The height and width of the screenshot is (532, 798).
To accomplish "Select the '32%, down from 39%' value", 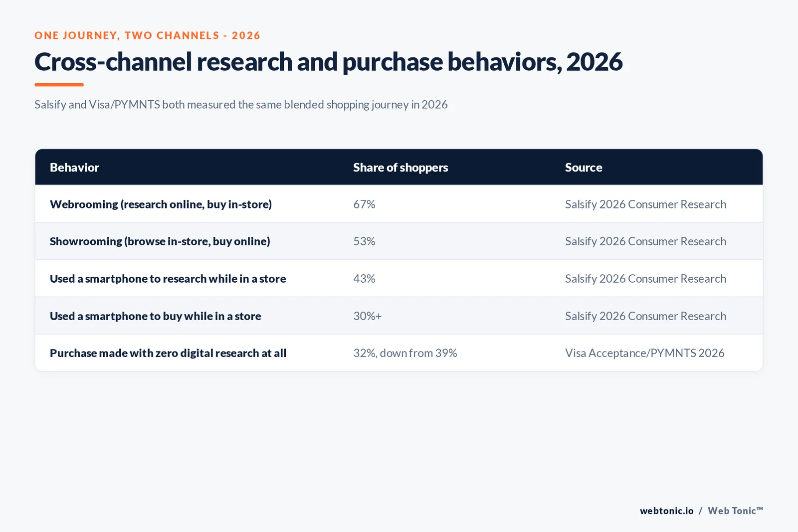I will point(405,353).
